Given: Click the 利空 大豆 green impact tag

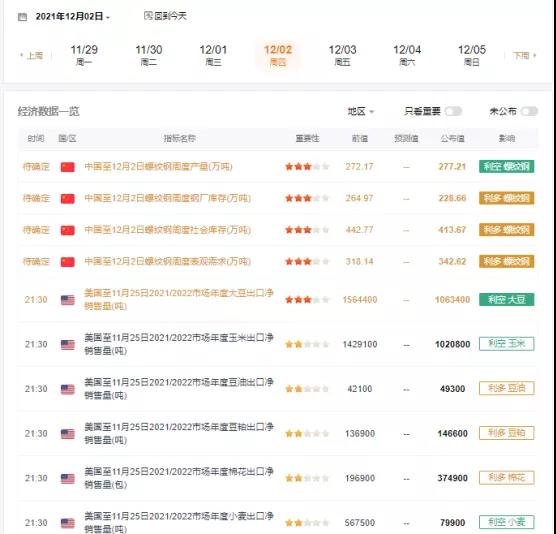Looking at the screenshot, I should (x=506, y=300).
